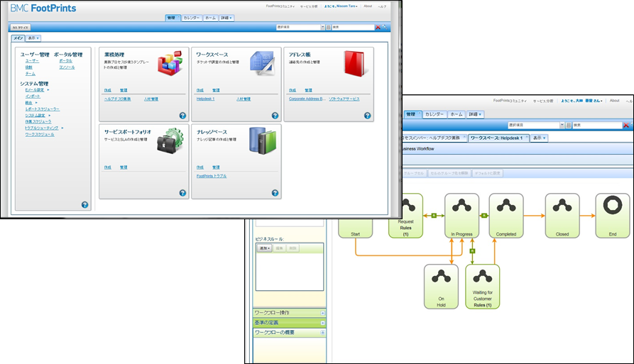This screenshot has width=634, height=364.
Task: Open help for the アドレス帳 card
Action: pyautogui.click(x=367, y=116)
